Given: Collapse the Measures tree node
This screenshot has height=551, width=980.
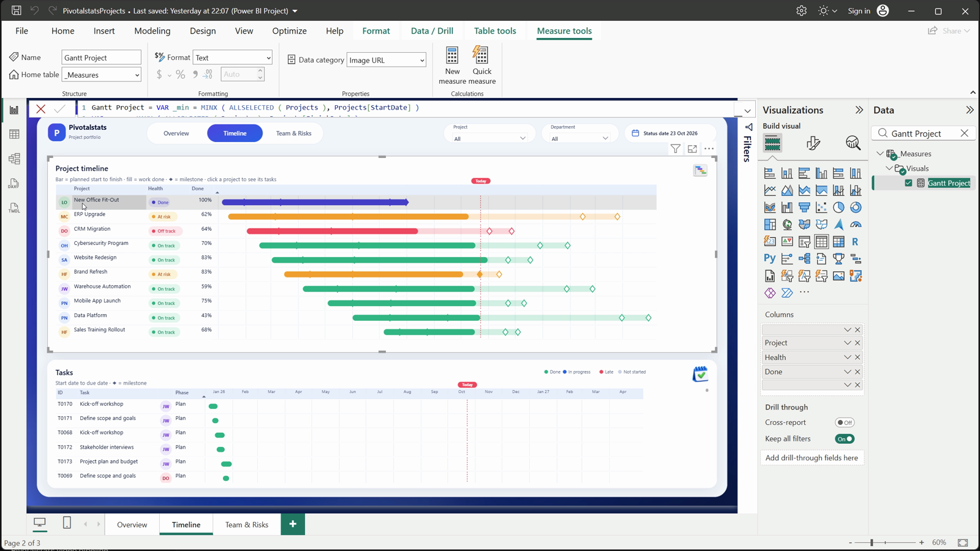Looking at the screenshot, I should point(880,154).
